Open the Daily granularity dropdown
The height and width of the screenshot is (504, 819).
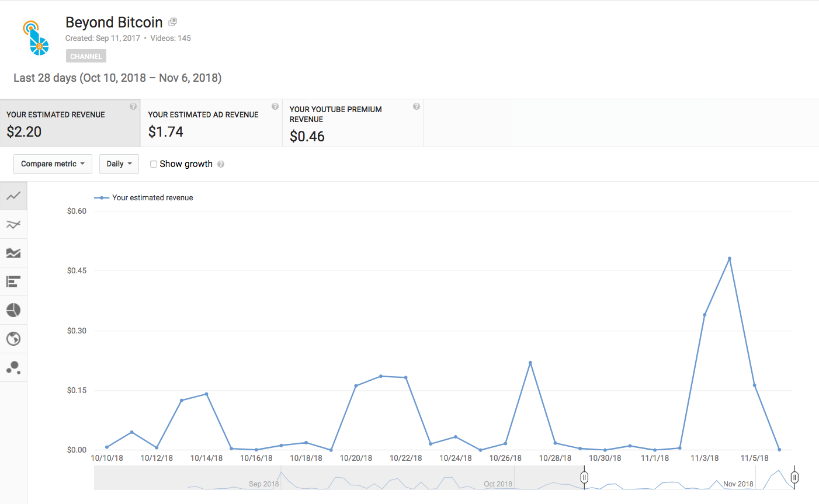pos(119,164)
